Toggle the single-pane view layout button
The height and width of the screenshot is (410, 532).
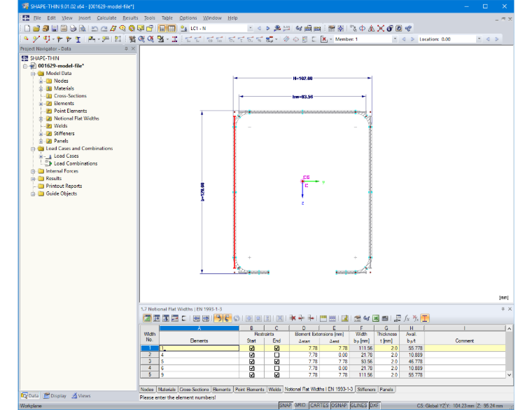point(162,29)
